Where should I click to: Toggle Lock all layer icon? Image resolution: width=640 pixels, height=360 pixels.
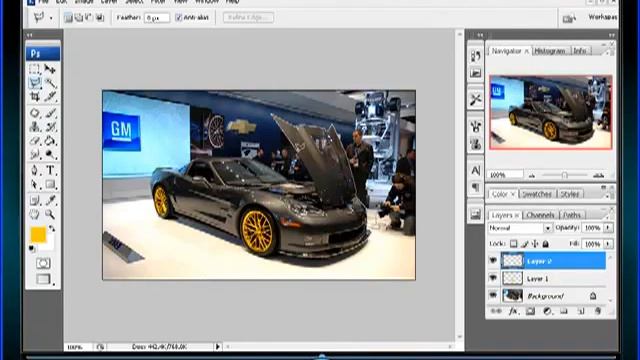point(546,244)
